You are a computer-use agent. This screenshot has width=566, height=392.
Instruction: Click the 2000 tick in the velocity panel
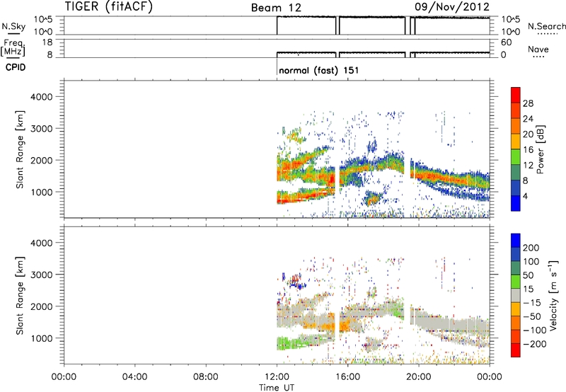coord(42,306)
